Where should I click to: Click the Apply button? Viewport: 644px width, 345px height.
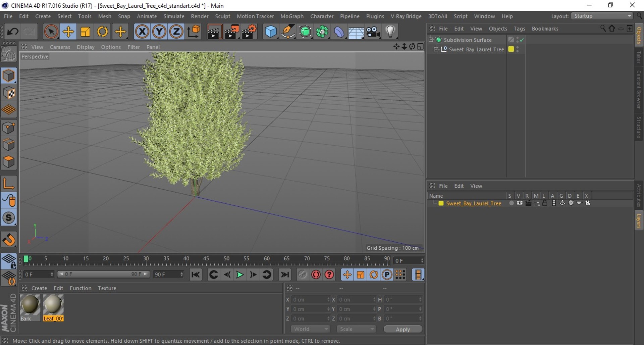403,329
